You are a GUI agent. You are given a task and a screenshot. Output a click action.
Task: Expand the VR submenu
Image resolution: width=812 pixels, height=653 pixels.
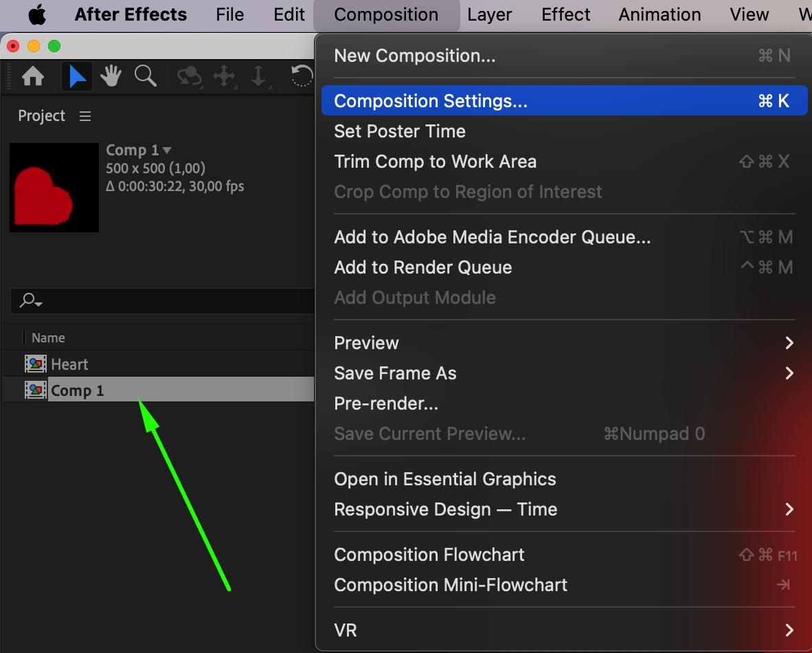pos(789,630)
